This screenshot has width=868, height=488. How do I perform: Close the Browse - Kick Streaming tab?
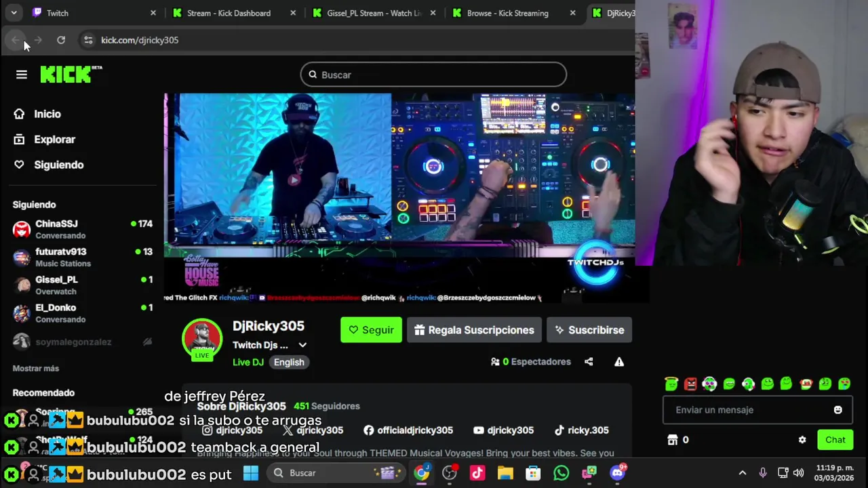(x=572, y=13)
